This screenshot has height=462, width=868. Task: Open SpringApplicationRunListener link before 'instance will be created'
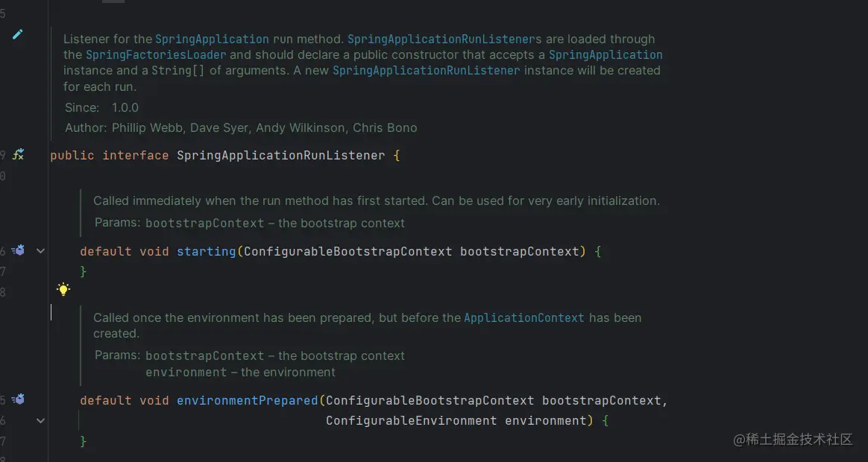pos(427,71)
